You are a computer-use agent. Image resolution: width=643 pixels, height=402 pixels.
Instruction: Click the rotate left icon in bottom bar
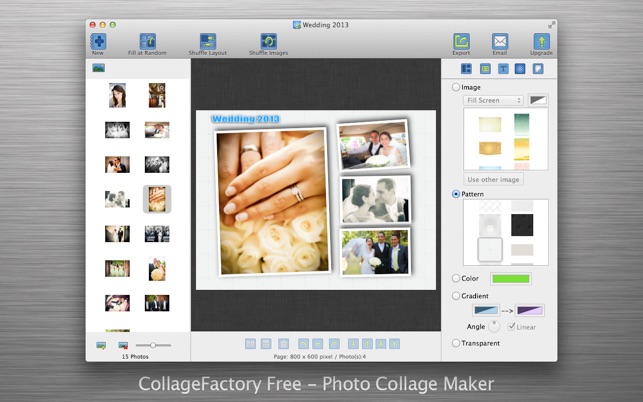pyautogui.click(x=303, y=344)
